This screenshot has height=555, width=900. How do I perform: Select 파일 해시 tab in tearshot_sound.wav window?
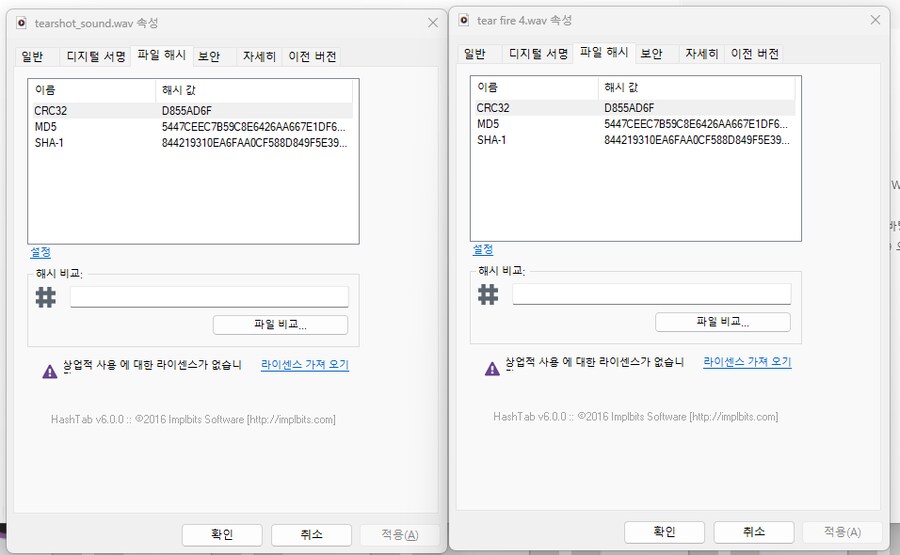[162, 55]
